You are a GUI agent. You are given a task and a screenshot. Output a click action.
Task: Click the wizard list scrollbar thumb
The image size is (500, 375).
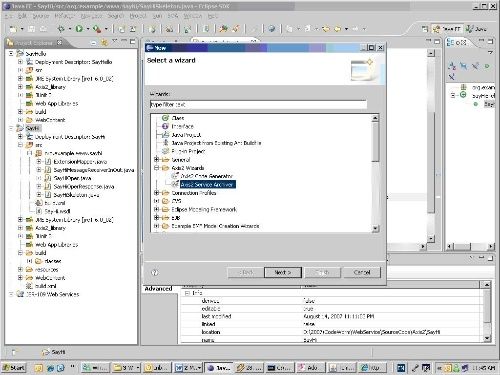[x=375, y=142]
